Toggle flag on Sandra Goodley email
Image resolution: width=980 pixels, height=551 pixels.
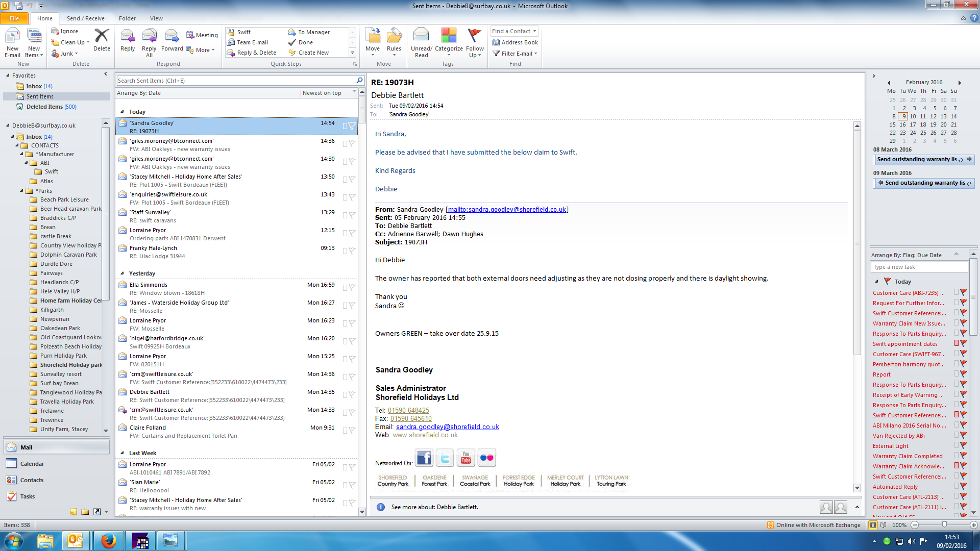tap(352, 126)
